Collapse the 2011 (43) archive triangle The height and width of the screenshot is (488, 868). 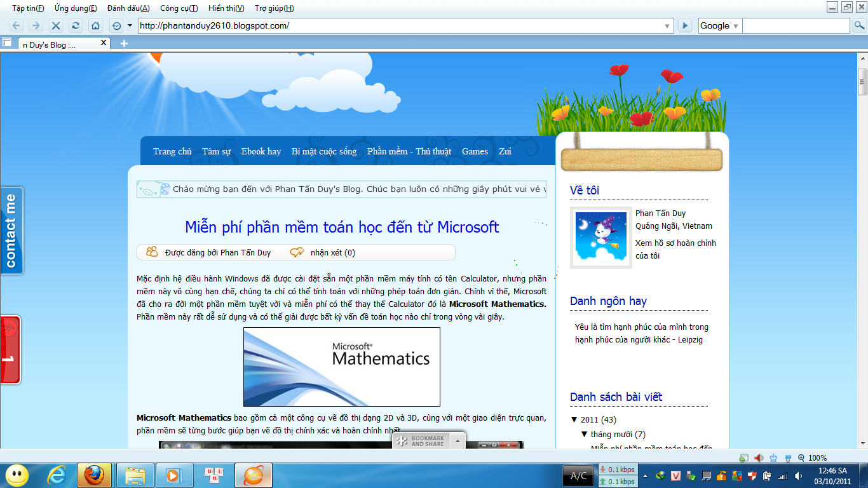coord(574,419)
